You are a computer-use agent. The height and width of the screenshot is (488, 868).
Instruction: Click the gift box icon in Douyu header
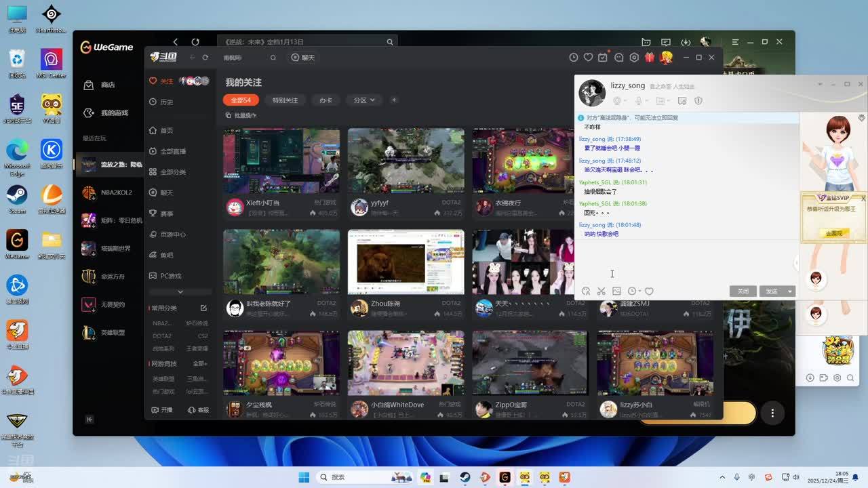tap(650, 58)
